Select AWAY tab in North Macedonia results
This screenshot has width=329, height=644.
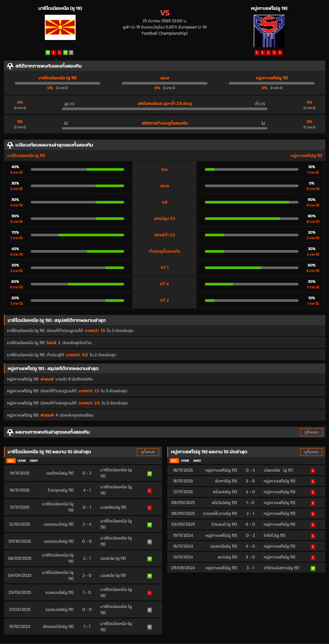tap(34, 461)
